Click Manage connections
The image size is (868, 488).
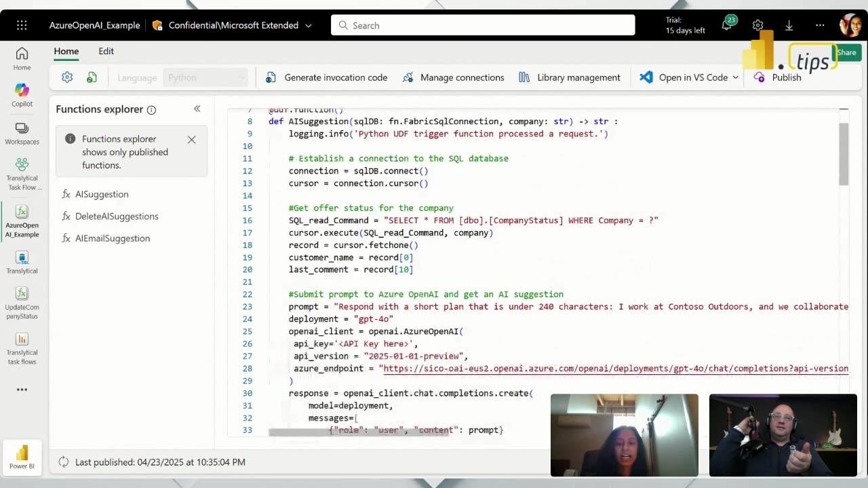(x=453, y=77)
